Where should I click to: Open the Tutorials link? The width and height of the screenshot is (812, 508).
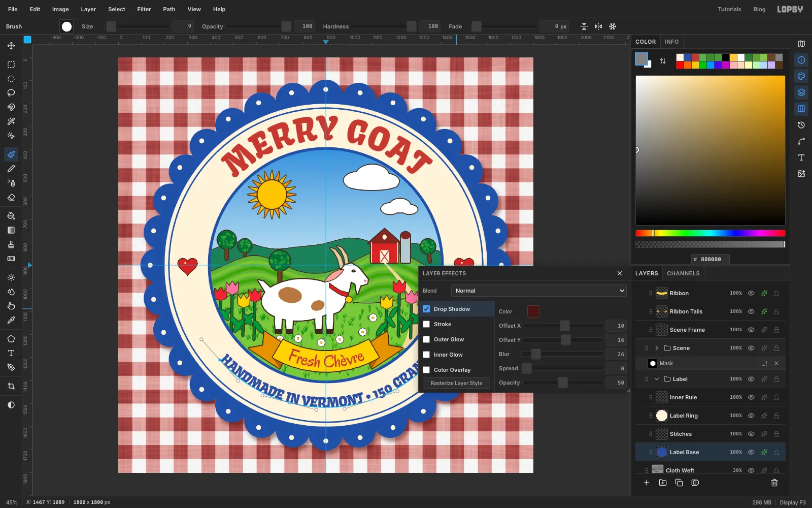pyautogui.click(x=729, y=9)
